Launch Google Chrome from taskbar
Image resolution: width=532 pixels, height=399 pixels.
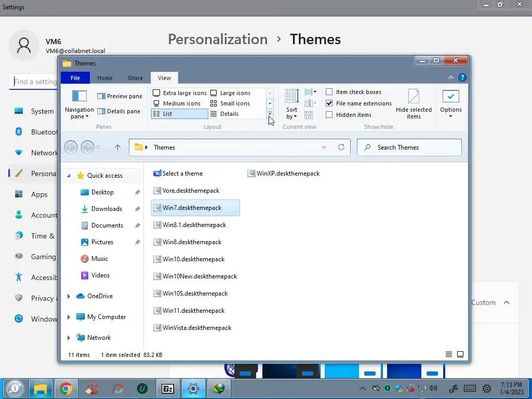pos(66,389)
